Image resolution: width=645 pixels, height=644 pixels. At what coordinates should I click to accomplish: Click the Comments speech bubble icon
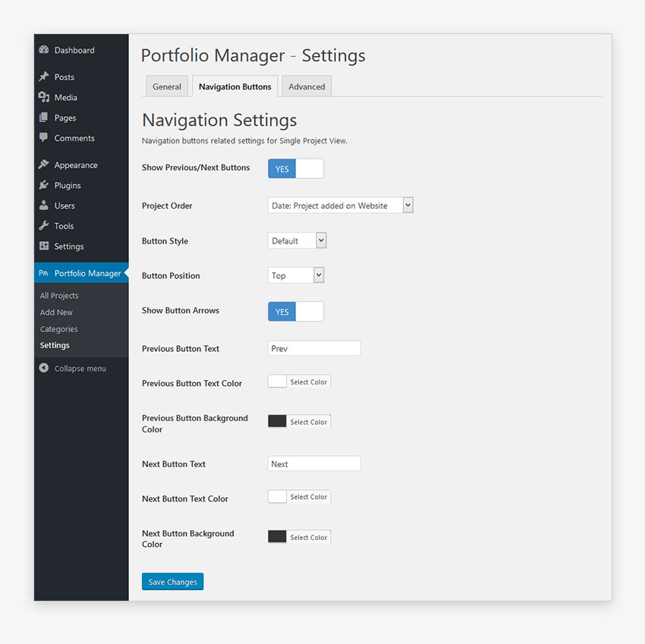44,138
